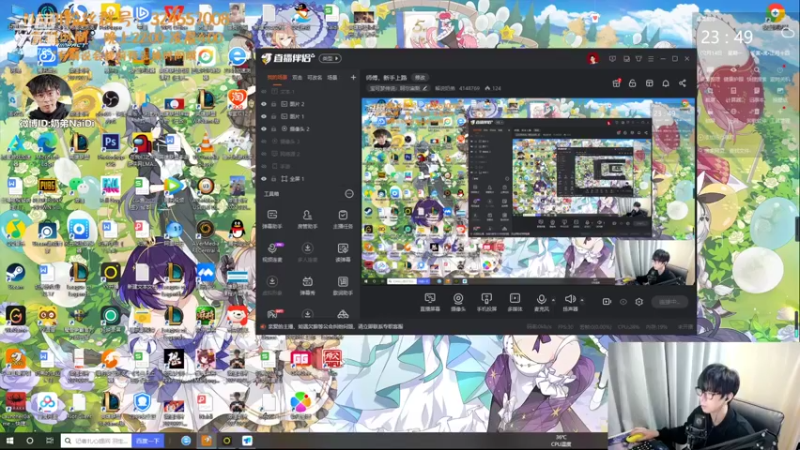Select the Internet Explorer desktop icon
The width and height of the screenshot is (800, 450).
[x=238, y=56]
